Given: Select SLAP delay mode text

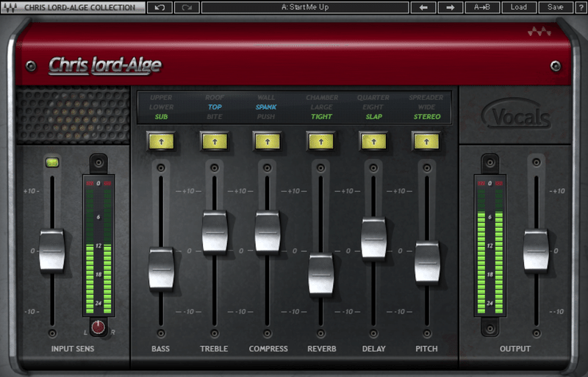Looking at the screenshot, I should pyautogui.click(x=374, y=117).
